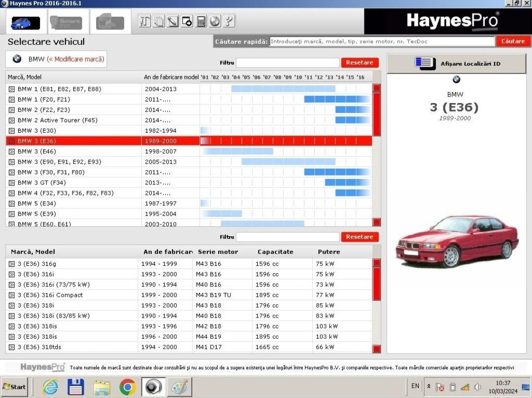Click the Afișare Localizări ID button

457,64
